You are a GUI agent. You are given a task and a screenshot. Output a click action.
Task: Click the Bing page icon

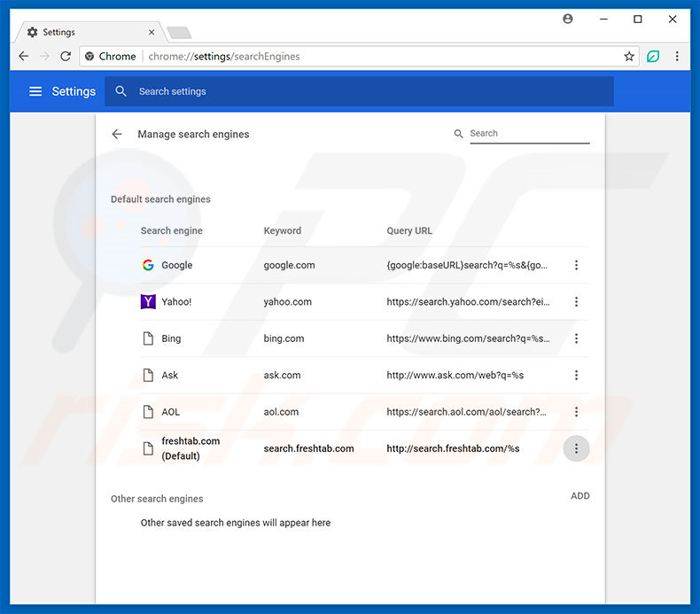pyautogui.click(x=148, y=338)
